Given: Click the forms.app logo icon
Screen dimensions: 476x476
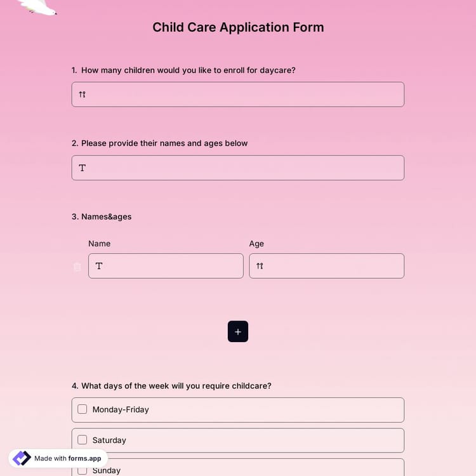Looking at the screenshot, I should 22,458.
